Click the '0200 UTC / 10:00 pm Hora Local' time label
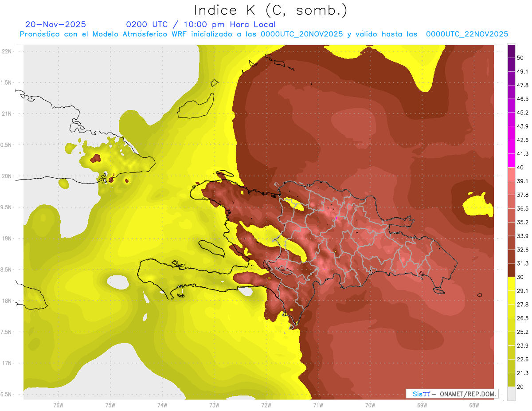 pyautogui.click(x=201, y=24)
